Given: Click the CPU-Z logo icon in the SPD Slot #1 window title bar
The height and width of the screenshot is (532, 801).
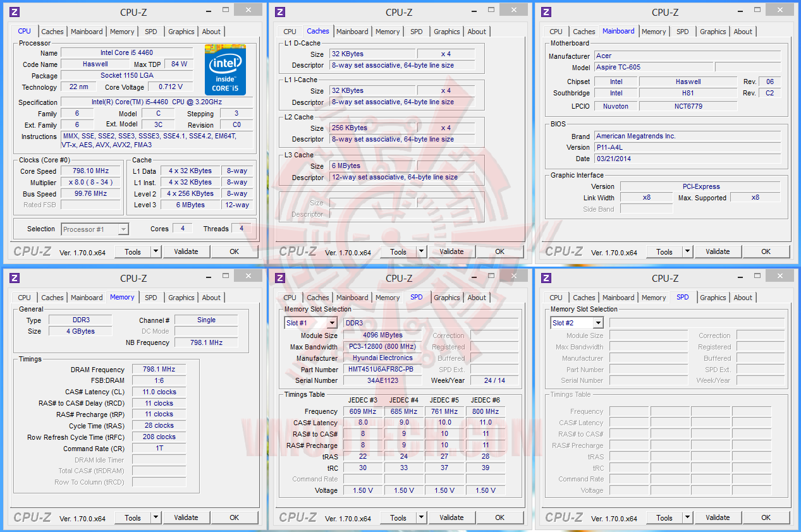Looking at the screenshot, I should coord(281,278).
